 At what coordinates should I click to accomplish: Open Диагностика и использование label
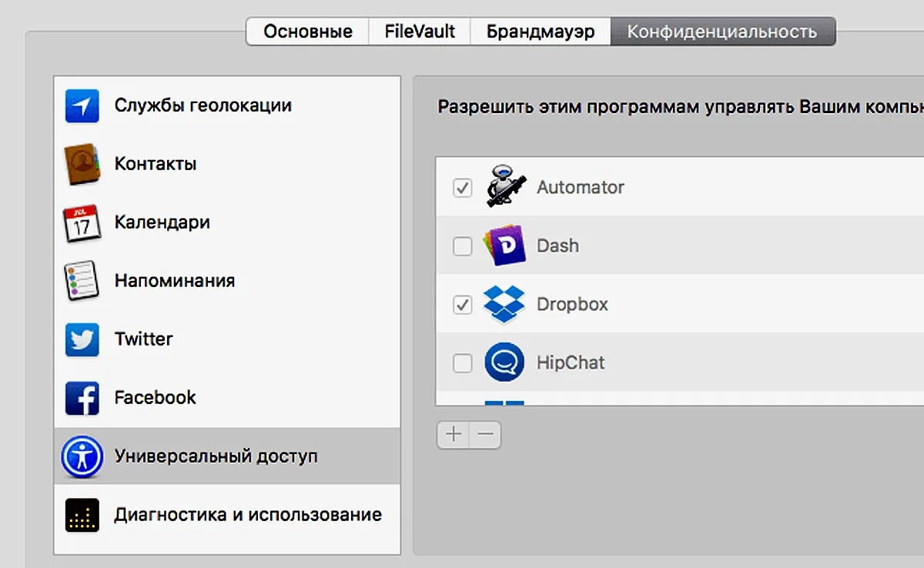(248, 515)
